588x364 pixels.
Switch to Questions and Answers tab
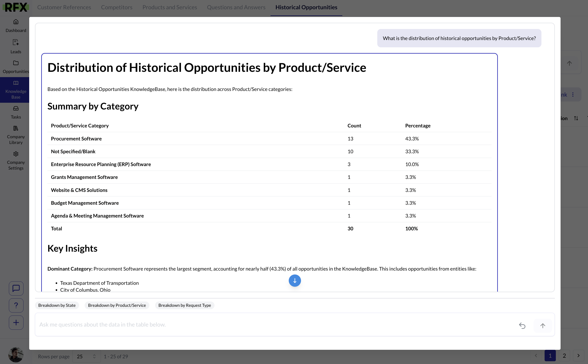(236, 7)
